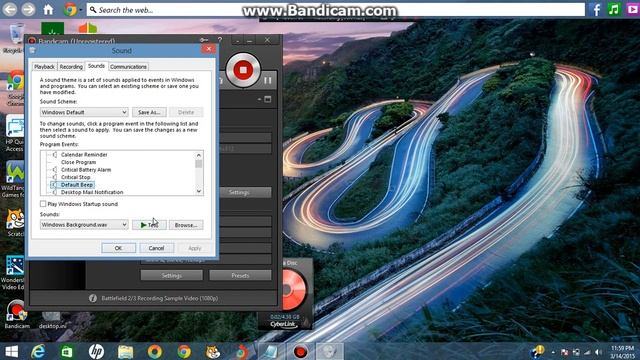The height and width of the screenshot is (360, 640).
Task: Pause the Bandicam recording
Action: (268, 80)
